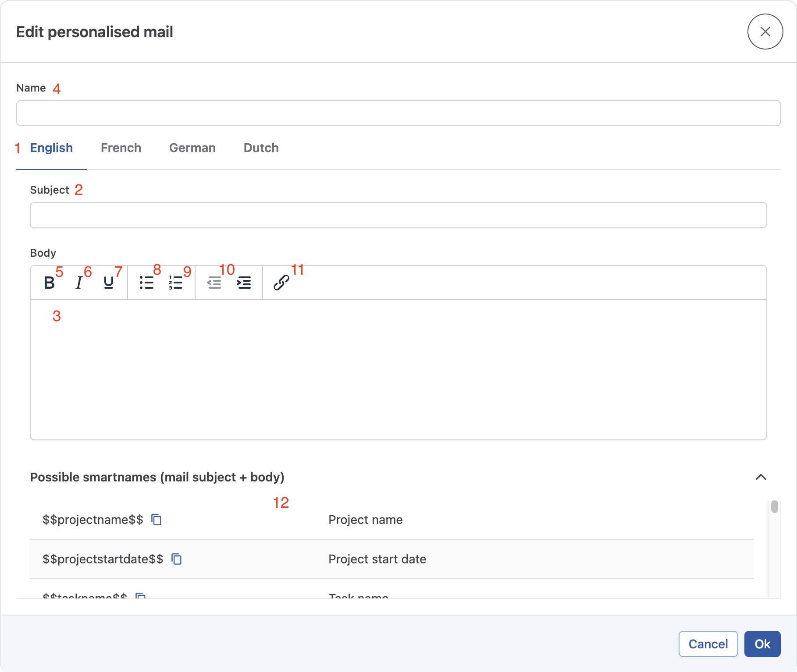
Task: Insert a bulleted list
Action: 146,283
